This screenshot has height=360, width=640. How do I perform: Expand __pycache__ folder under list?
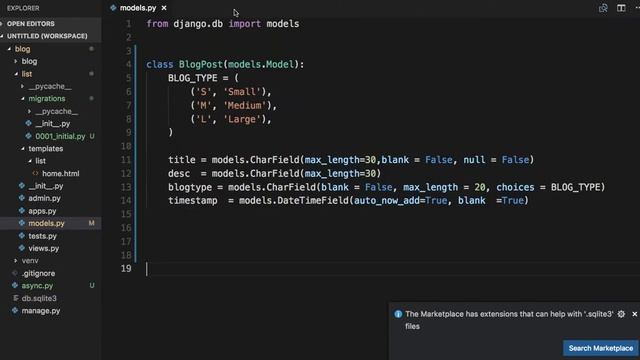pyautogui.click(x=50, y=86)
